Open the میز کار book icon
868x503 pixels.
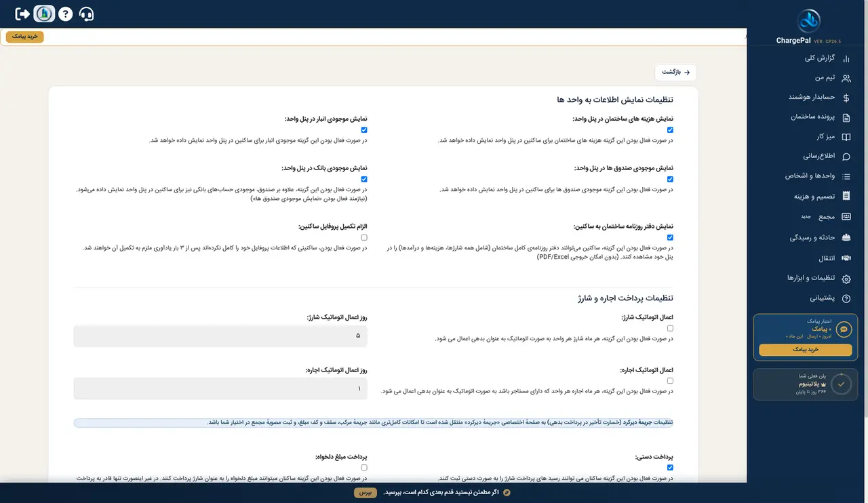point(846,137)
